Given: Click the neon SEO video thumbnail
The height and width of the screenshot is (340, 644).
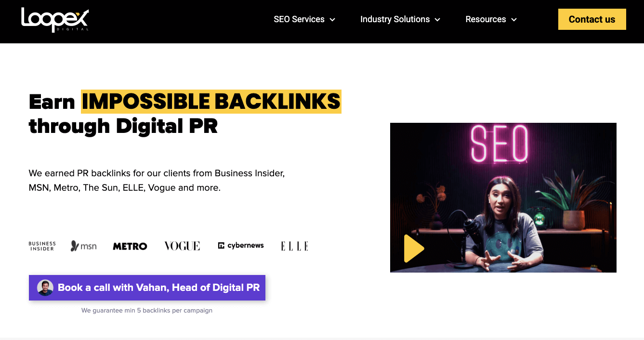Looking at the screenshot, I should 503,197.
